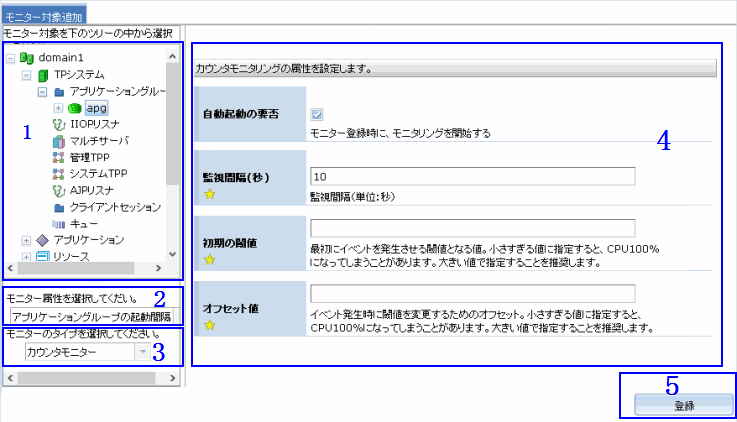The width and height of the screenshot is (737, 422).
Task: Open the カウンタモニター type dropdown
Action: (x=143, y=352)
